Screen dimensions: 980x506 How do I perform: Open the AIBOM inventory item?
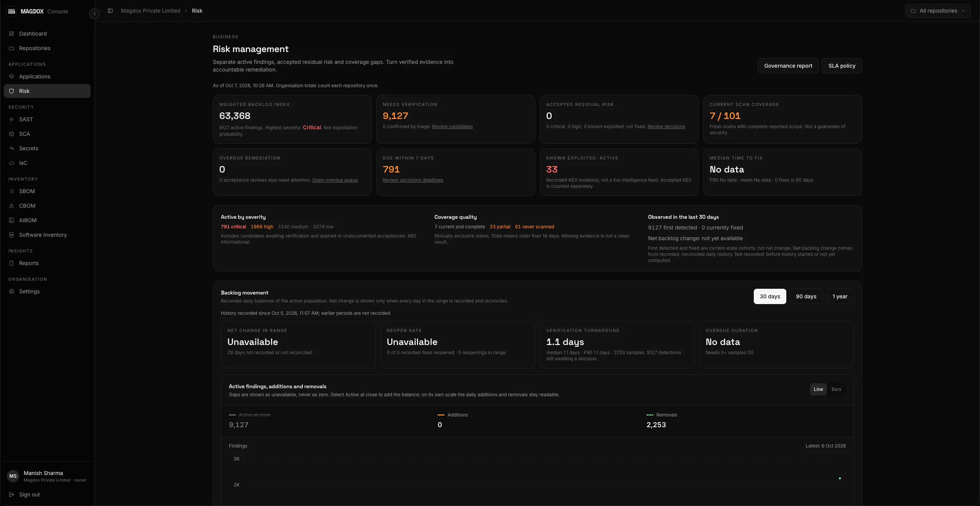[47, 220]
